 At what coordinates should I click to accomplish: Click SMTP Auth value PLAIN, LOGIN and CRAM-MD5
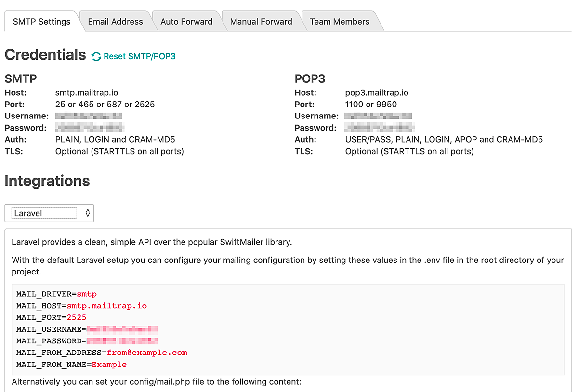(x=115, y=140)
